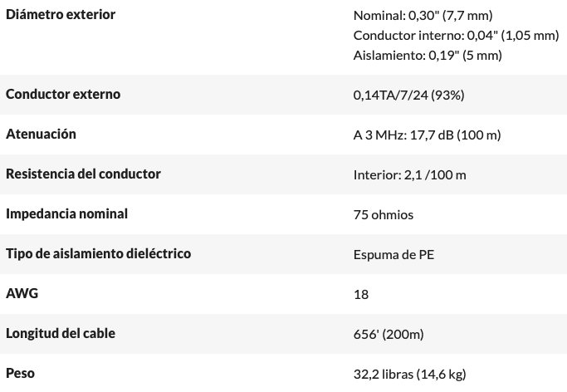Viewport: 567px width, 392px height.
Task: Click the 'Aislamiento: 0,19" (5 mm)' line
Action: point(428,55)
